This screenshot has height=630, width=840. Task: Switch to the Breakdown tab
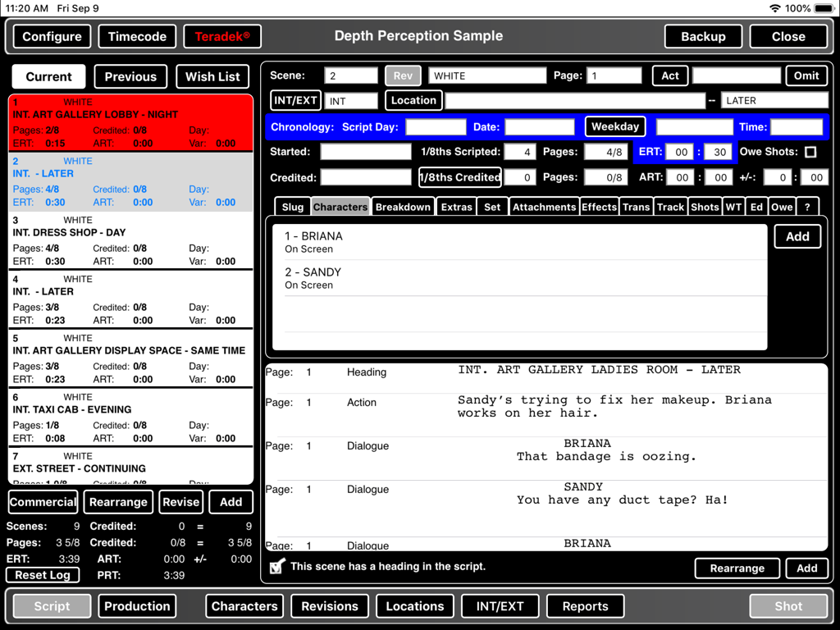pos(403,206)
